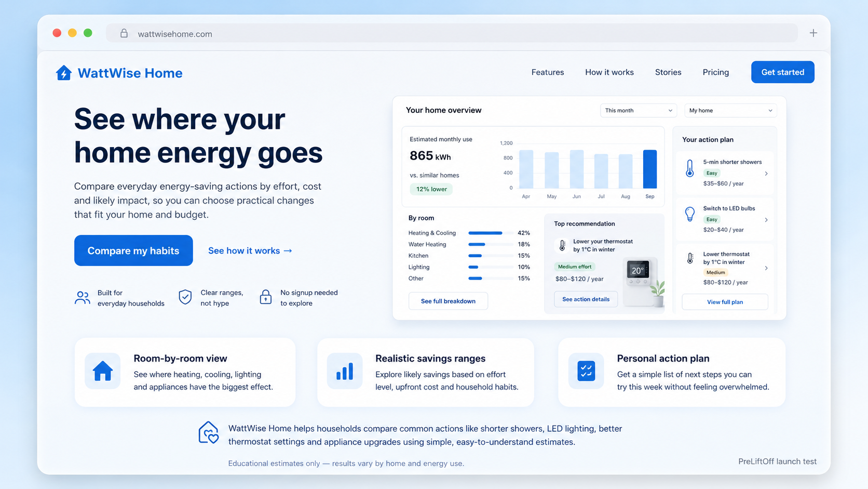Expand the Switch to LED bulbs chevron
The width and height of the screenshot is (868, 489).
[766, 220]
